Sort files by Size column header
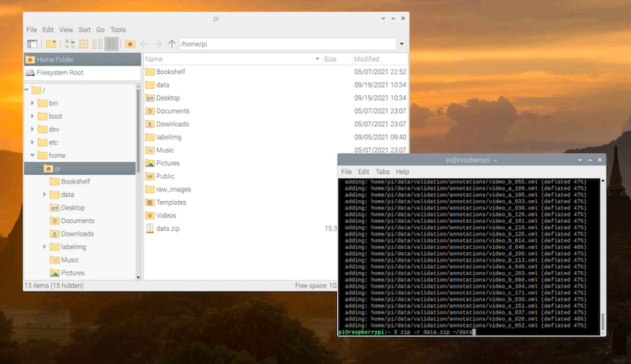The height and width of the screenshot is (364, 631). click(x=337, y=59)
